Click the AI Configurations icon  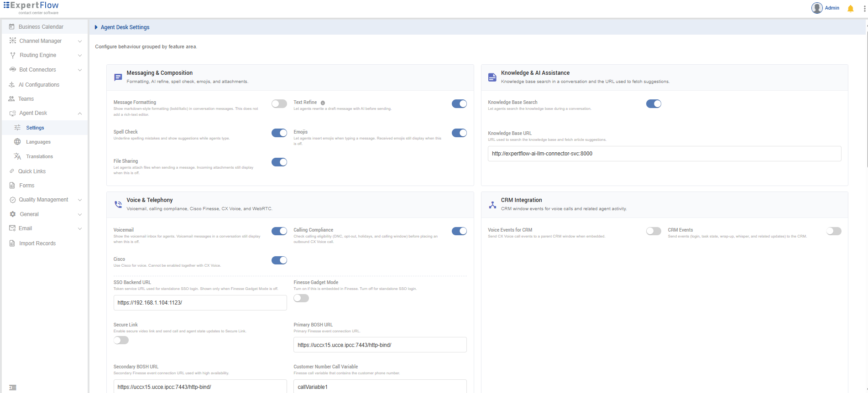(x=12, y=85)
